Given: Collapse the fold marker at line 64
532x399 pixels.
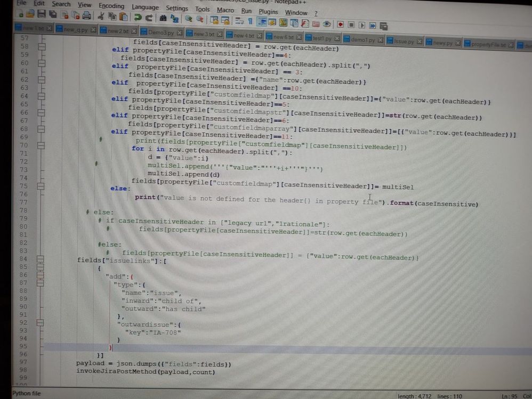Looking at the screenshot, I should click(x=42, y=96).
